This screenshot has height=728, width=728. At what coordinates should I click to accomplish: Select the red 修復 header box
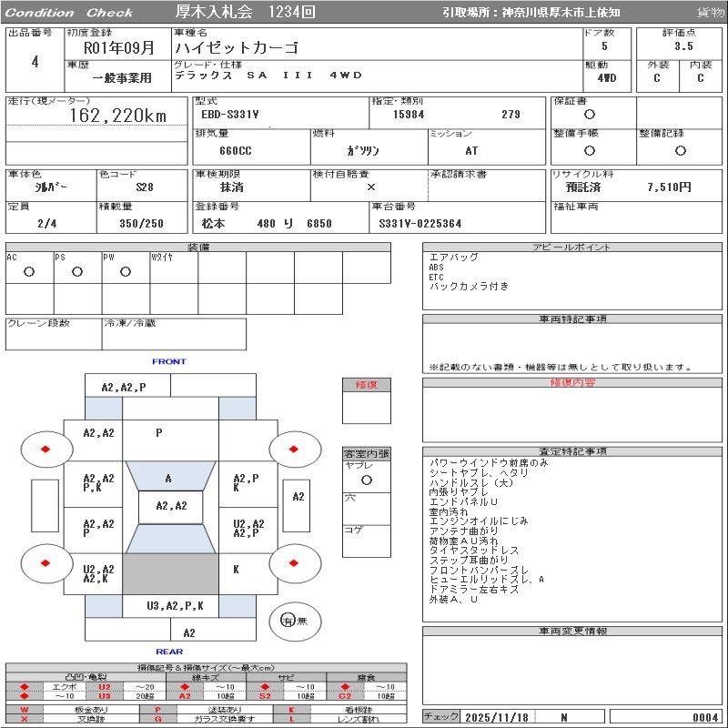point(367,385)
